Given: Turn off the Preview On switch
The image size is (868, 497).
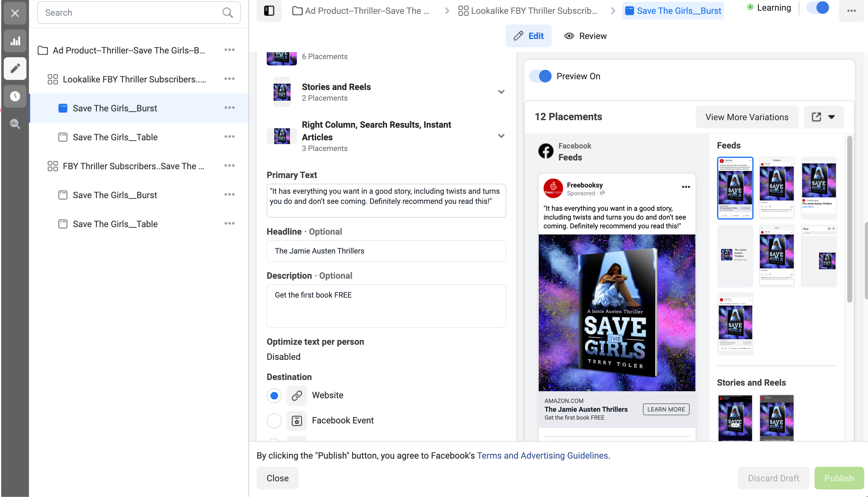Looking at the screenshot, I should [x=540, y=76].
